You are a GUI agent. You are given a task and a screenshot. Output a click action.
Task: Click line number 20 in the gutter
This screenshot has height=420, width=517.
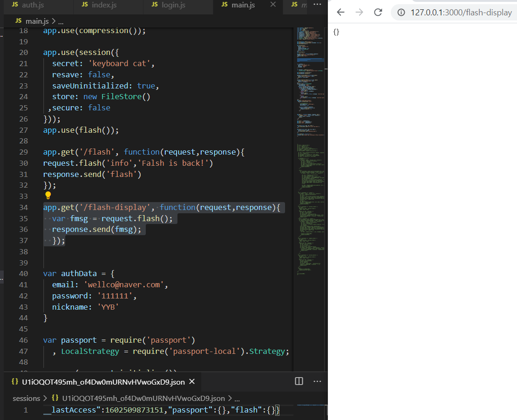[x=23, y=53]
